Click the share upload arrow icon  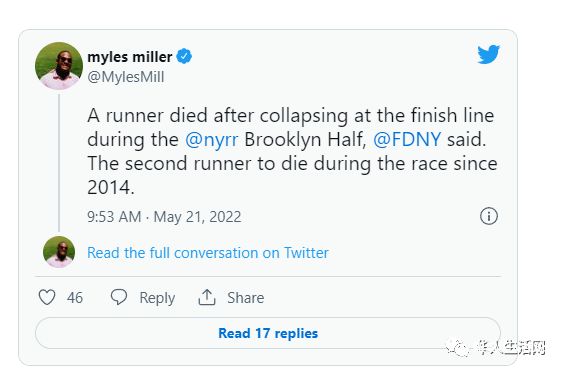(207, 297)
